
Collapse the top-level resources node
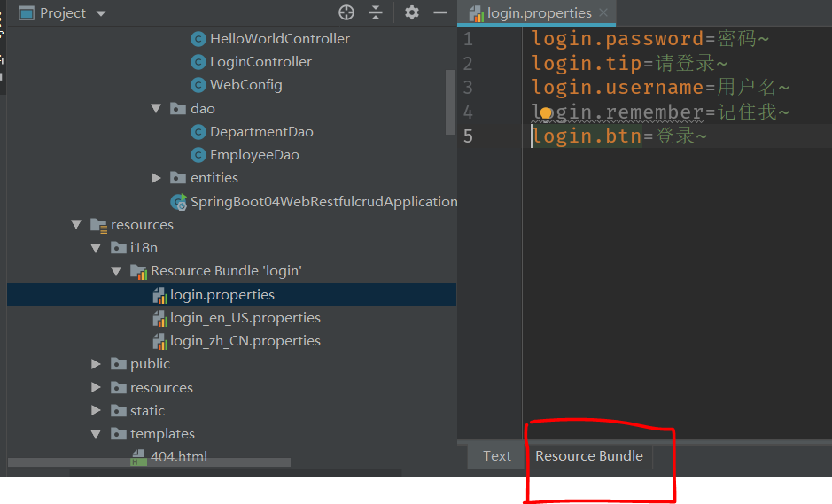coord(76,224)
